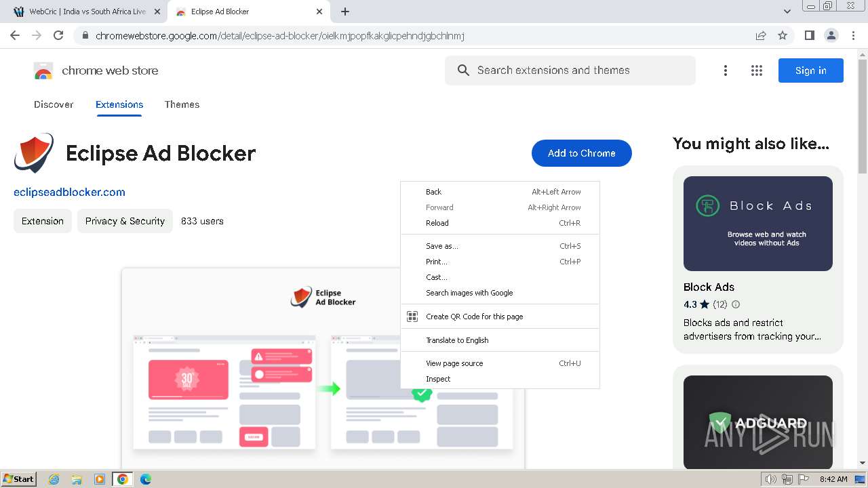Reload the page with the toolbar refresh icon
868x488 pixels.
click(58, 35)
